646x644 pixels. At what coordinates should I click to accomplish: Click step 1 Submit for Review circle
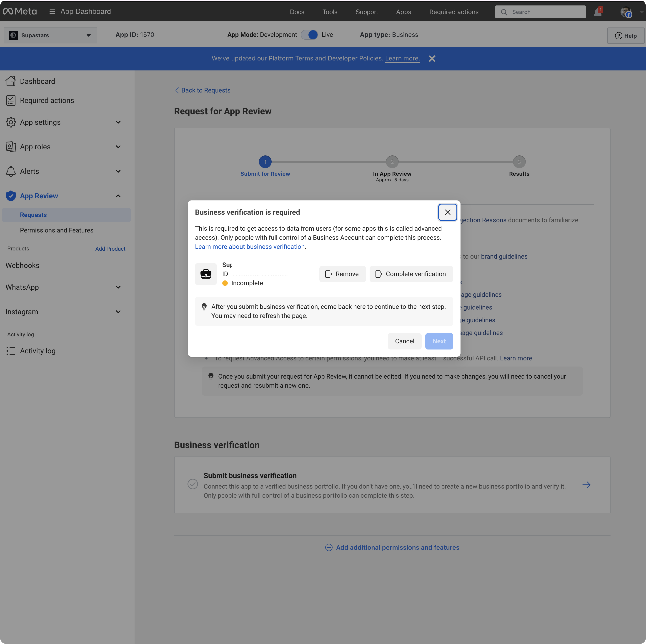coord(265,162)
